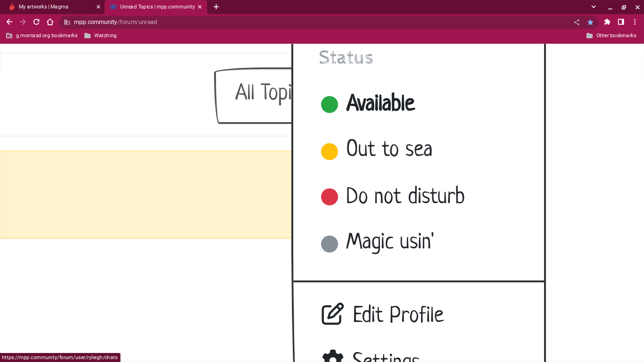This screenshot has width=644, height=362.
Task: View site information icon in address bar
Action: 67,22
